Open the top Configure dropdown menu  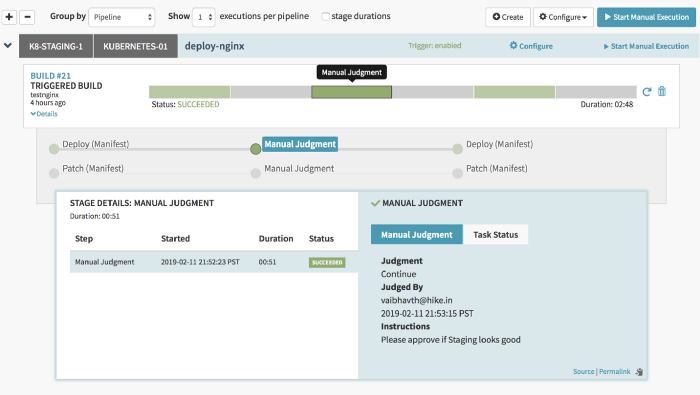(x=563, y=17)
